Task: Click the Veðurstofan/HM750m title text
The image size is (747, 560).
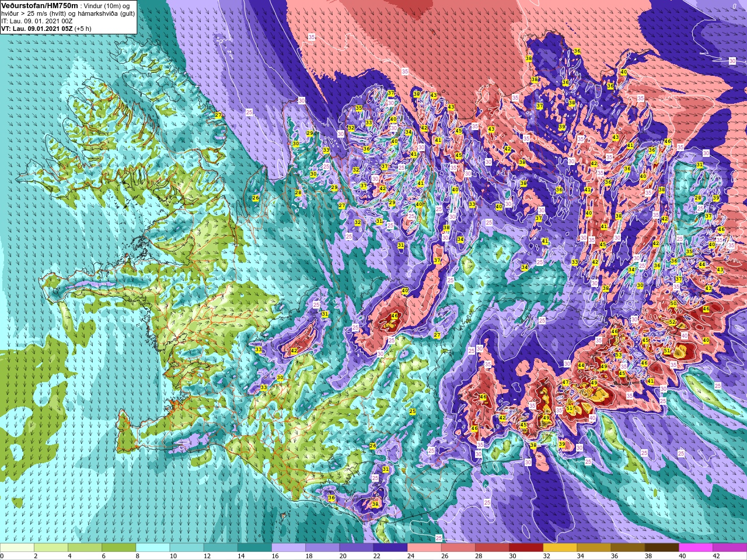Action: pos(40,5)
